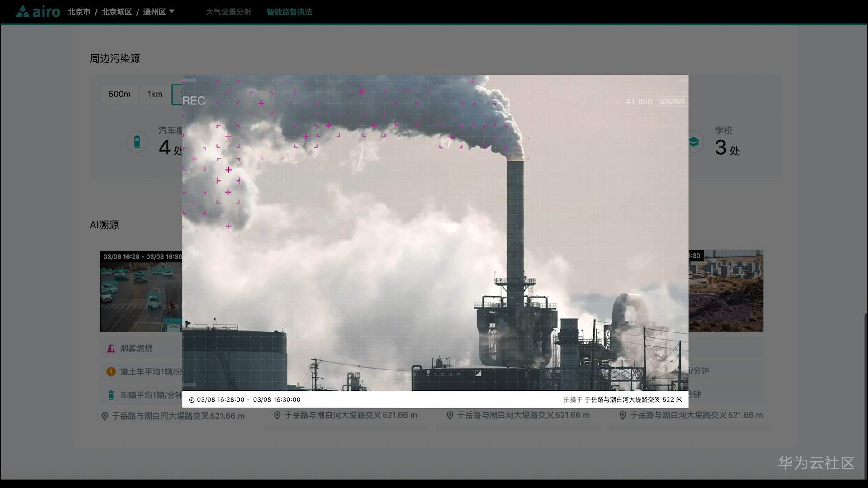Image resolution: width=868 pixels, height=488 pixels.
Task: Click the battery indicator icon on the footage
Action: pyautogui.click(x=672, y=102)
